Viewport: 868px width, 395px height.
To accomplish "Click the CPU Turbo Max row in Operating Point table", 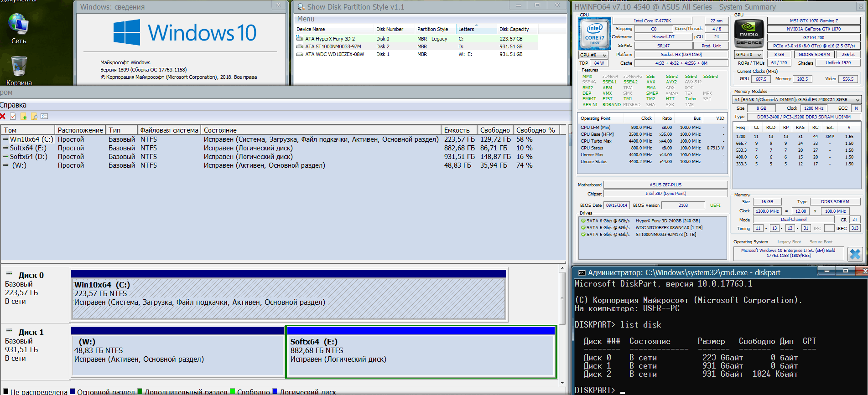I will pyautogui.click(x=652, y=141).
